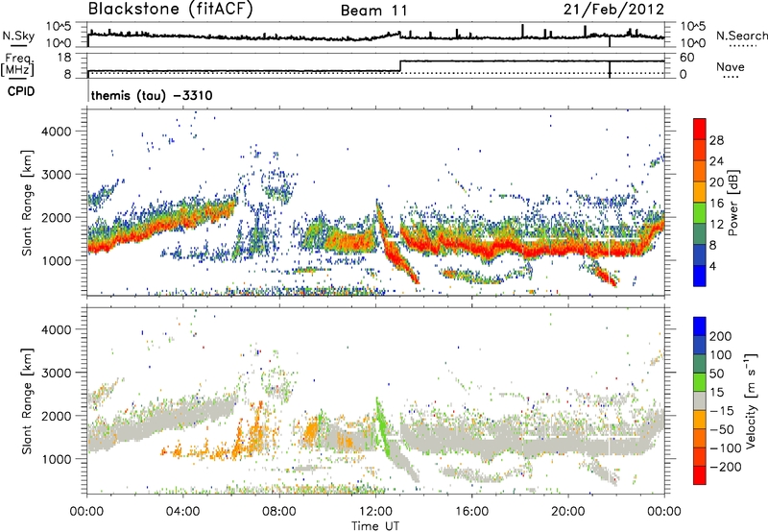768x532 pixels.
Task: Click the 'Time UT' axis label
Action: pyautogui.click(x=375, y=525)
